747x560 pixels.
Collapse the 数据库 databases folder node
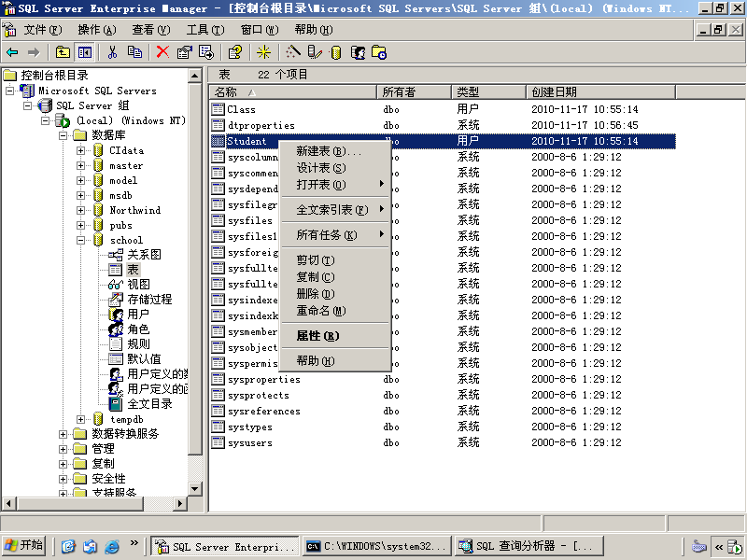coord(63,135)
